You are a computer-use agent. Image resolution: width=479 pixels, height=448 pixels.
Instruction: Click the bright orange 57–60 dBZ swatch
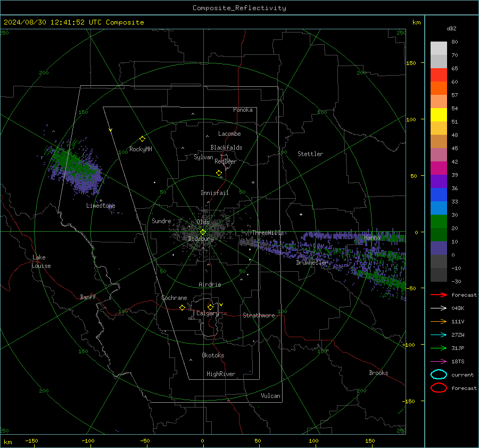pyautogui.click(x=439, y=88)
